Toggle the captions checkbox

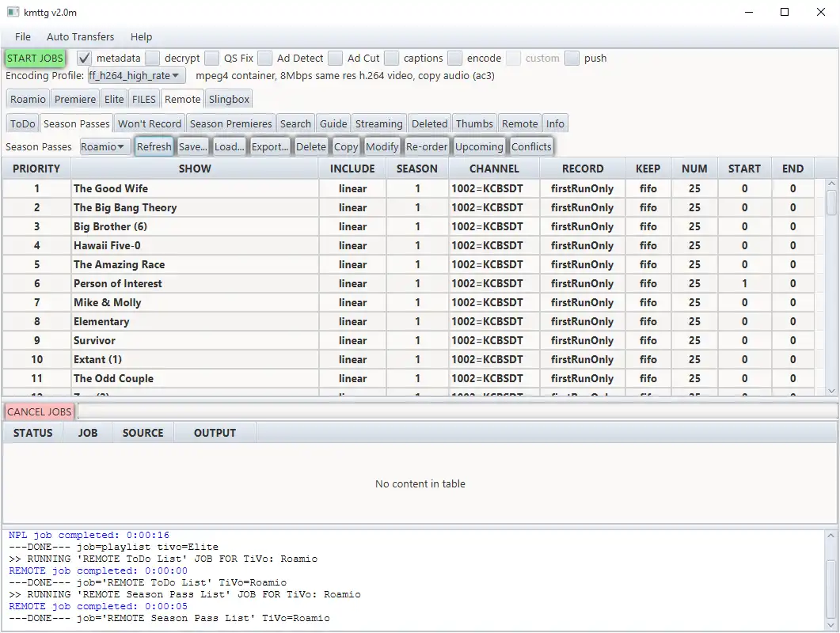tap(392, 58)
